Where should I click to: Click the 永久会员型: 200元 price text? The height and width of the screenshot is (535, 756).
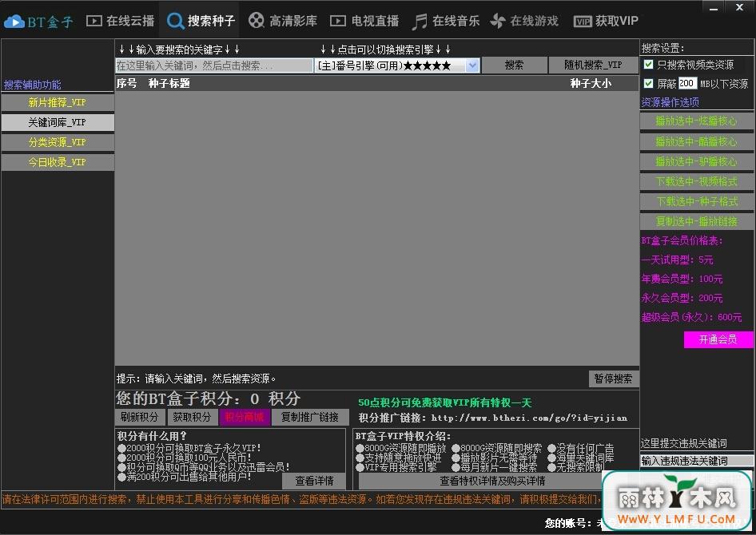(682, 298)
